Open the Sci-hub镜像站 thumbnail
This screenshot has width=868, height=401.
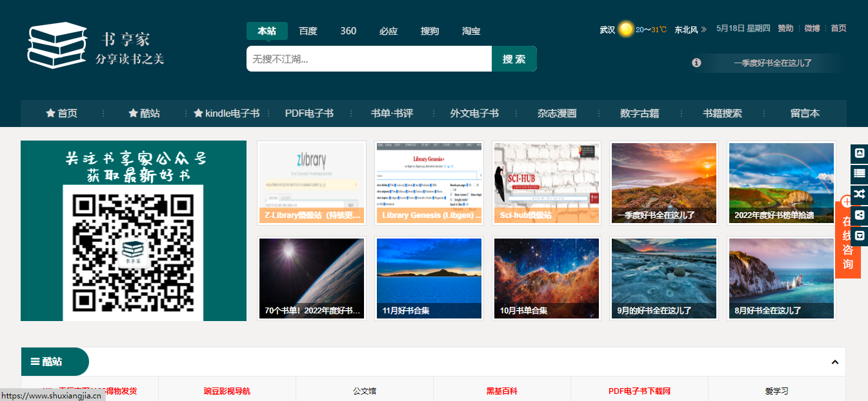point(547,183)
